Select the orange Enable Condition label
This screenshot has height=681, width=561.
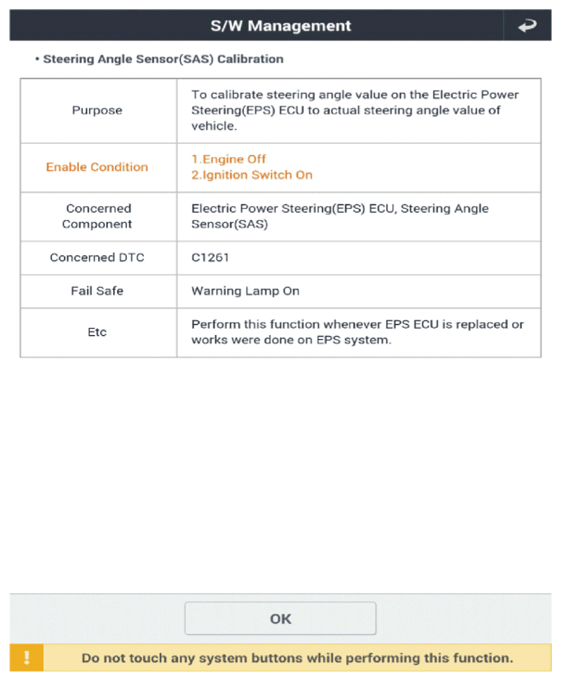pyautogui.click(x=97, y=167)
